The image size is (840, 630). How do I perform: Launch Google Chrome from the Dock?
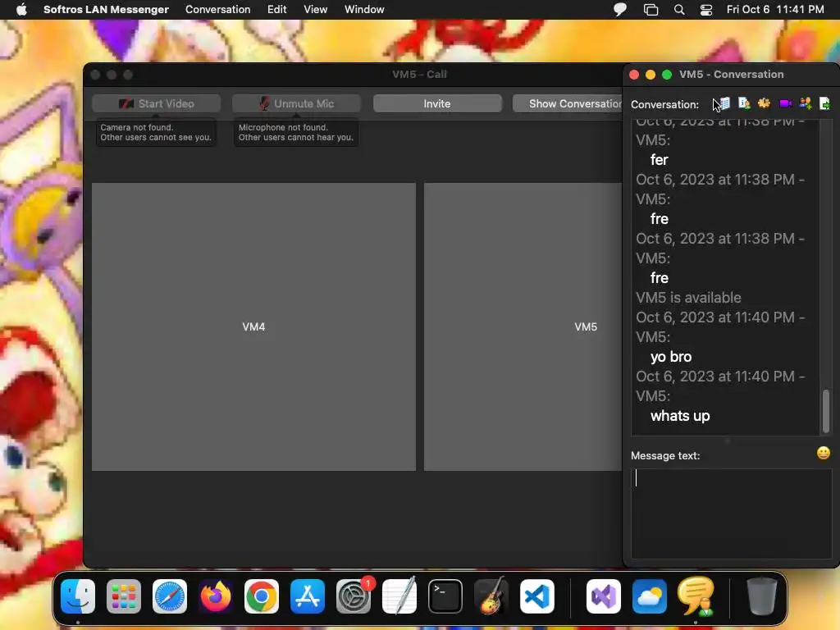262,596
